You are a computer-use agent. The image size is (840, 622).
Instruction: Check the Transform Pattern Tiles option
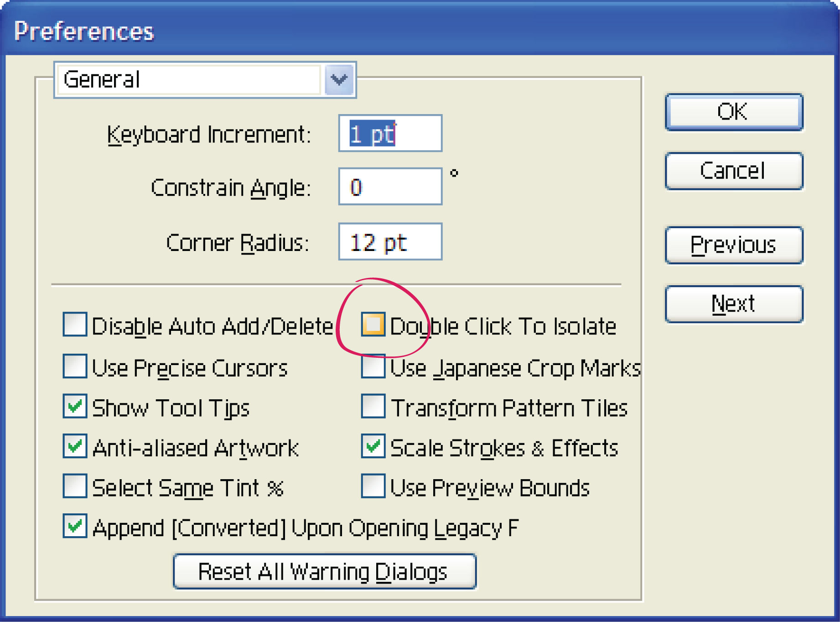point(373,407)
